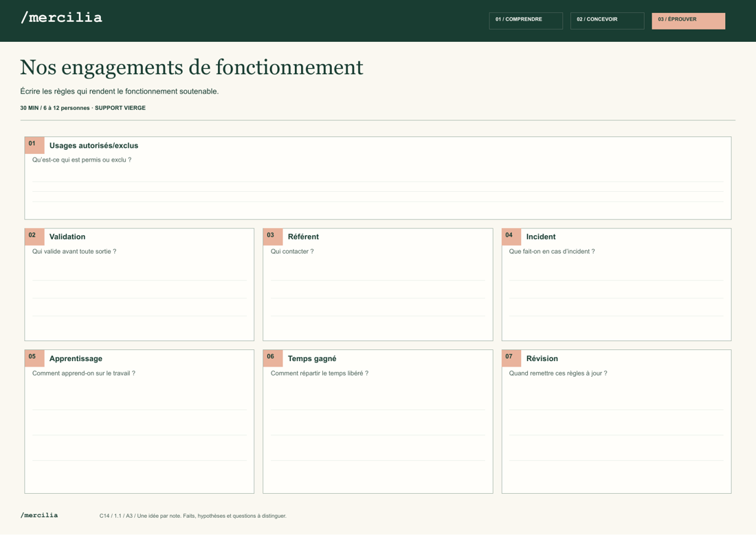Click the writing lines in the Validation card
This screenshot has width=756, height=535.
coord(140,298)
